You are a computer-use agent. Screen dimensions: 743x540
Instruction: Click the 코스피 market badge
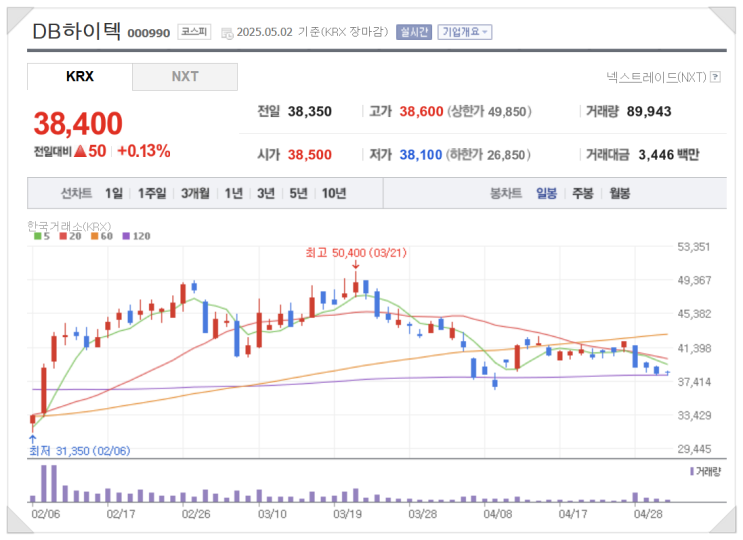pyautogui.click(x=194, y=32)
